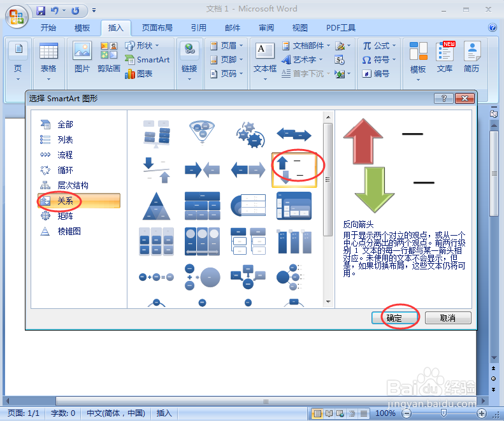The height and width of the screenshot is (421, 504).
Task: Select the 关系 category
Action: (x=79, y=201)
